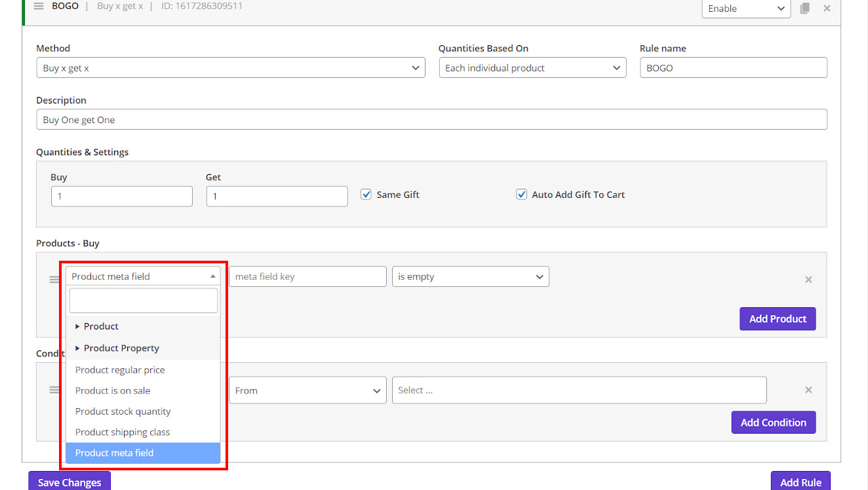Click the Add Product button

click(x=778, y=319)
